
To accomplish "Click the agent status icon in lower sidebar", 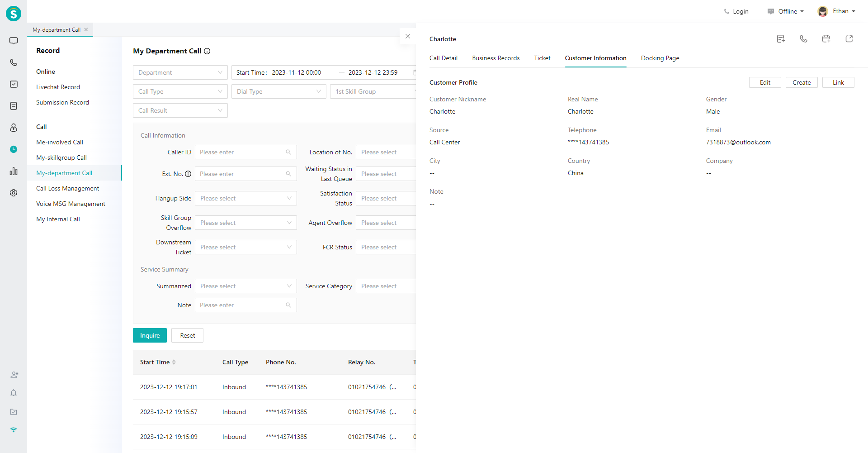I will [x=14, y=375].
